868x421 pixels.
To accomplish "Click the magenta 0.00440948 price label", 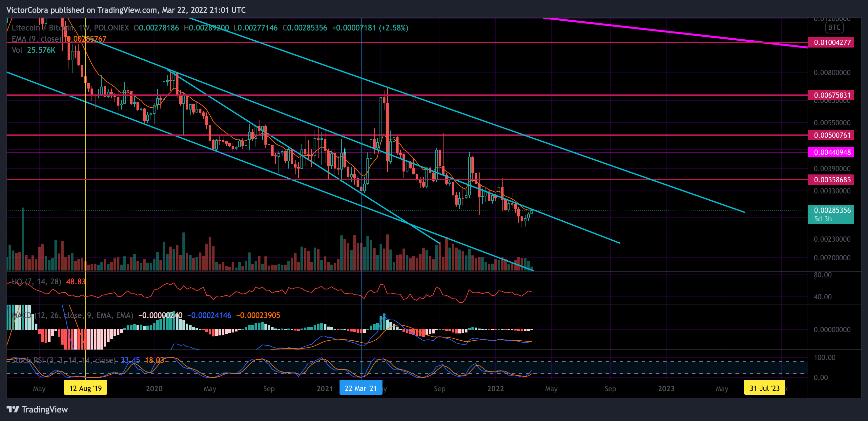I will 831,152.
